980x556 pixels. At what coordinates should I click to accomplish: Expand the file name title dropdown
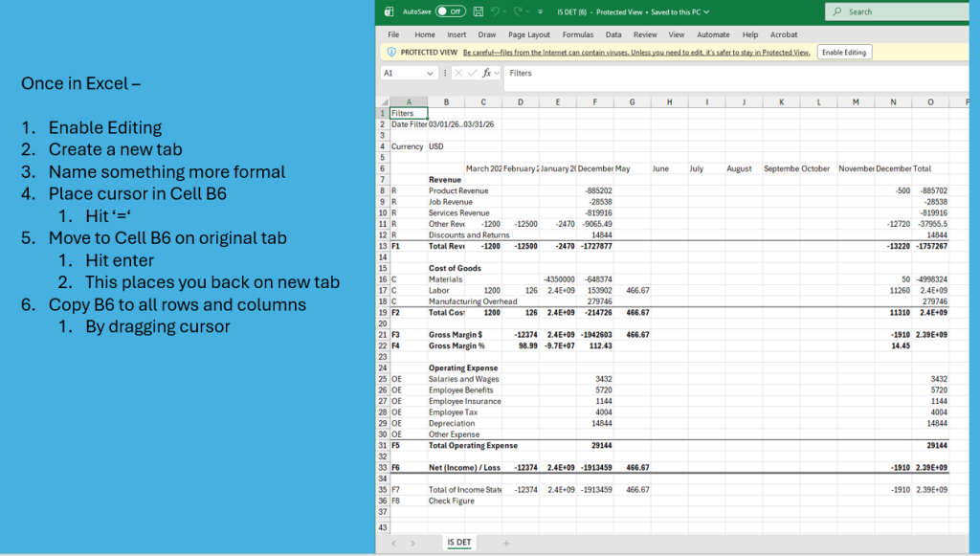(707, 12)
